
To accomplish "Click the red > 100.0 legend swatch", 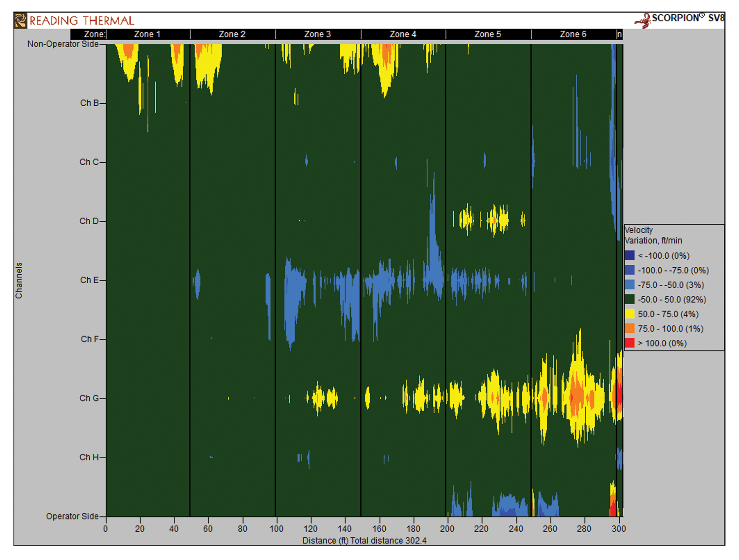I will click(630, 343).
